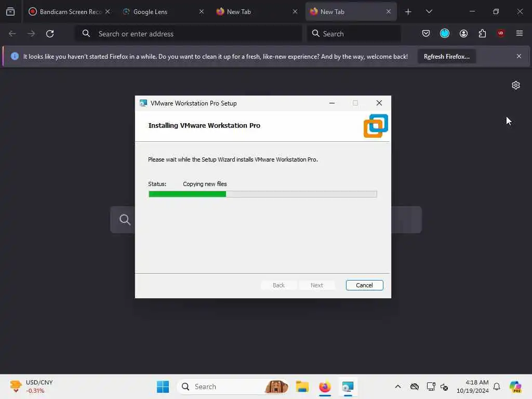Close the Bandicam Screen Recorder tab
Screen dimensions: 532x399
point(108,11)
